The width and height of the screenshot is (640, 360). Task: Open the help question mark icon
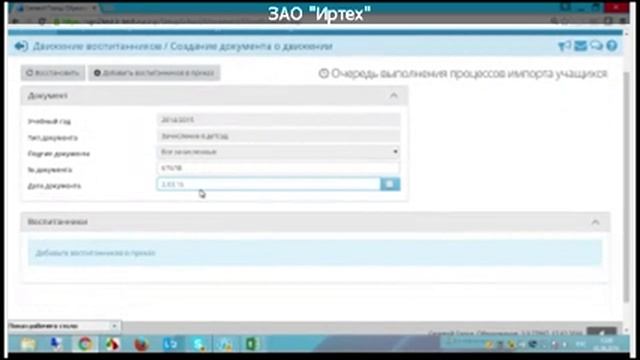pyautogui.click(x=611, y=46)
